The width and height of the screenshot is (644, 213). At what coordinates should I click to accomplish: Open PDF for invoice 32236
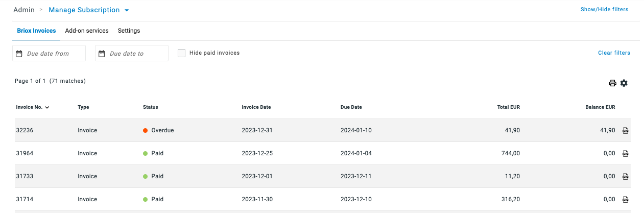point(625,131)
